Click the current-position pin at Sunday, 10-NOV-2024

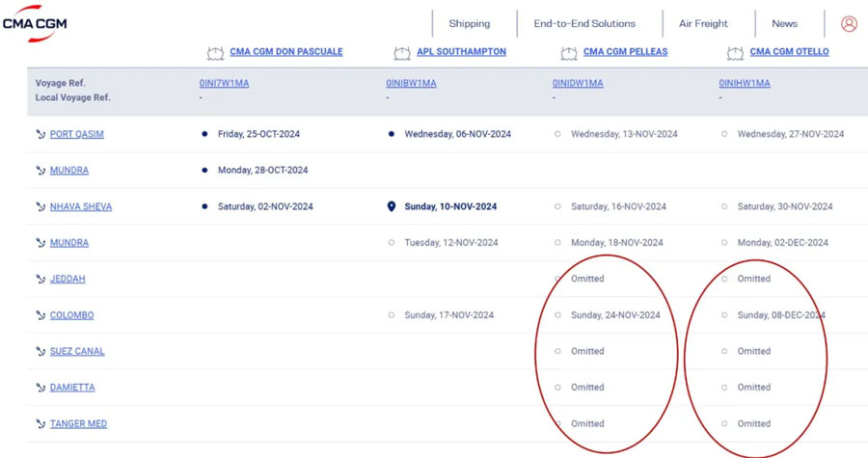click(x=392, y=206)
